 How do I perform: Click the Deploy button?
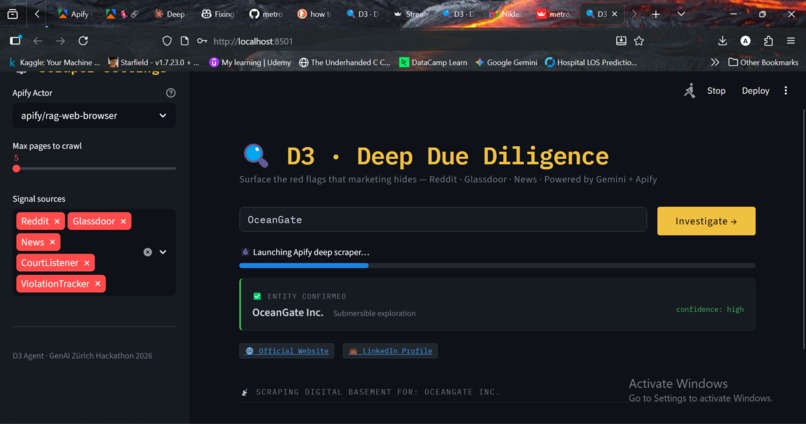755,90
